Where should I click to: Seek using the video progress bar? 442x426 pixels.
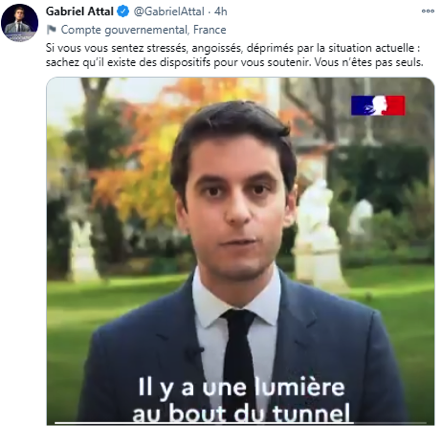click(x=240, y=424)
